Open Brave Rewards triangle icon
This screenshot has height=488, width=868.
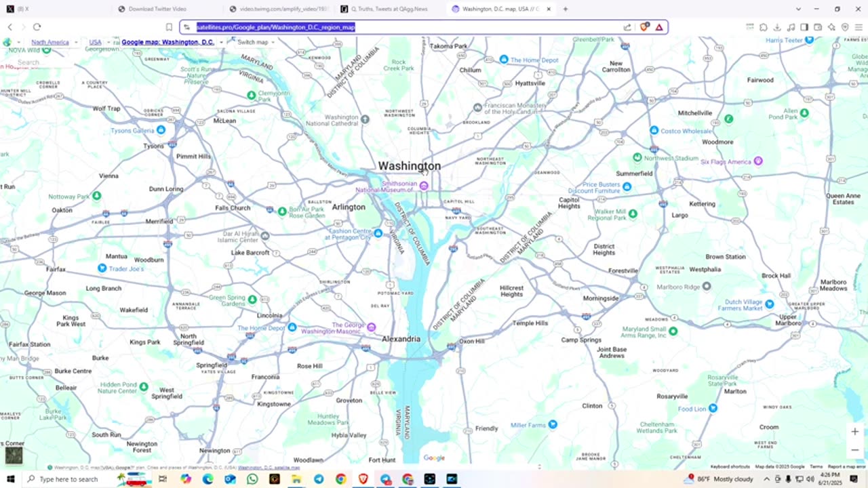[x=659, y=27]
